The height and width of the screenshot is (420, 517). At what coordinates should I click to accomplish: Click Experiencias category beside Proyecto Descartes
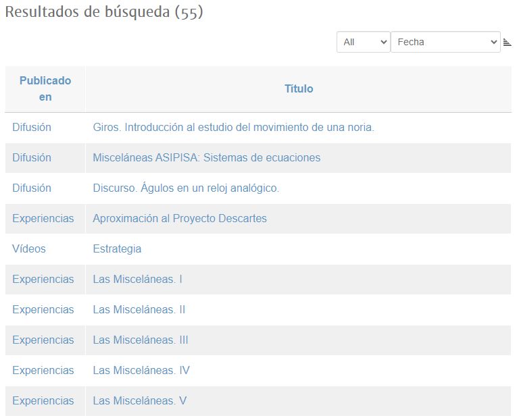[x=43, y=219]
